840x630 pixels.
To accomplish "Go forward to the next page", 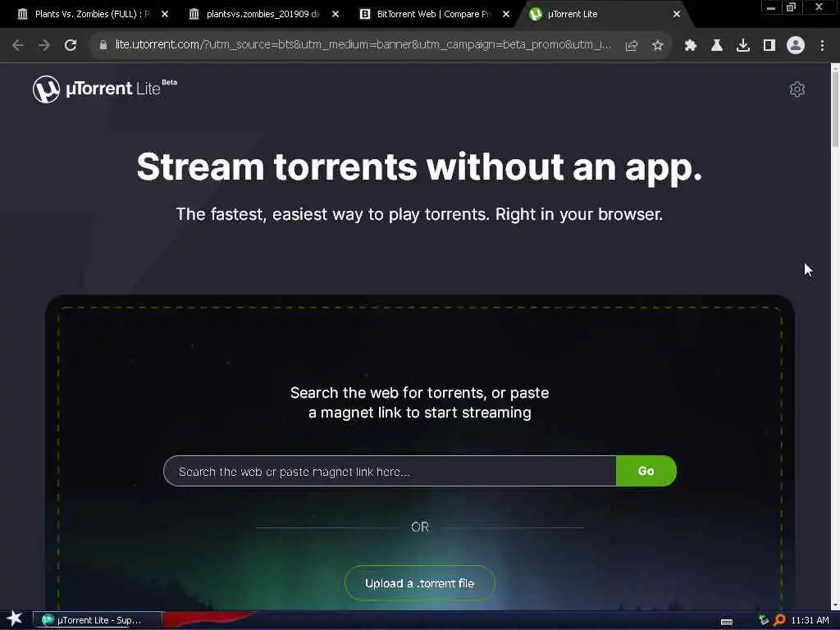I will tap(44, 45).
